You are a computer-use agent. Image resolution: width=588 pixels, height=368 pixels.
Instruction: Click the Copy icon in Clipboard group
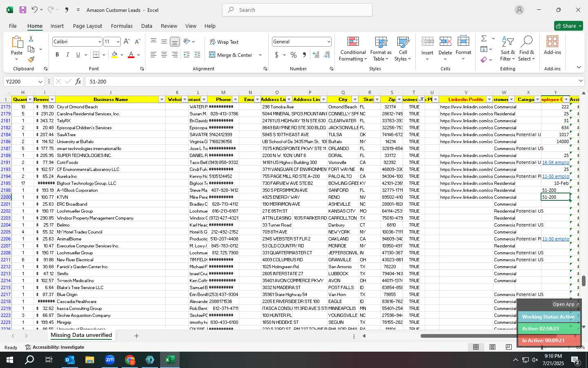click(x=31, y=49)
